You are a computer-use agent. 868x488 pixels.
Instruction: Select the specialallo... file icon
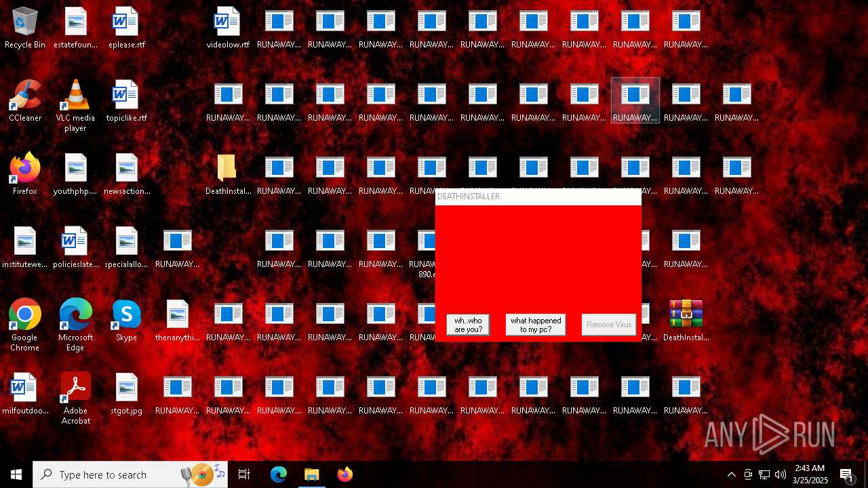point(126,248)
